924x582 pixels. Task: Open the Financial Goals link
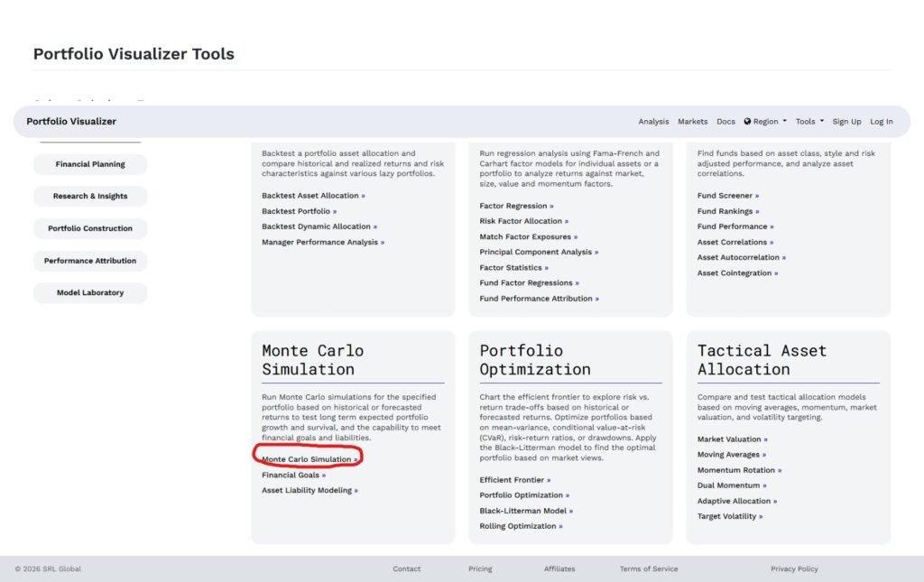pos(293,475)
